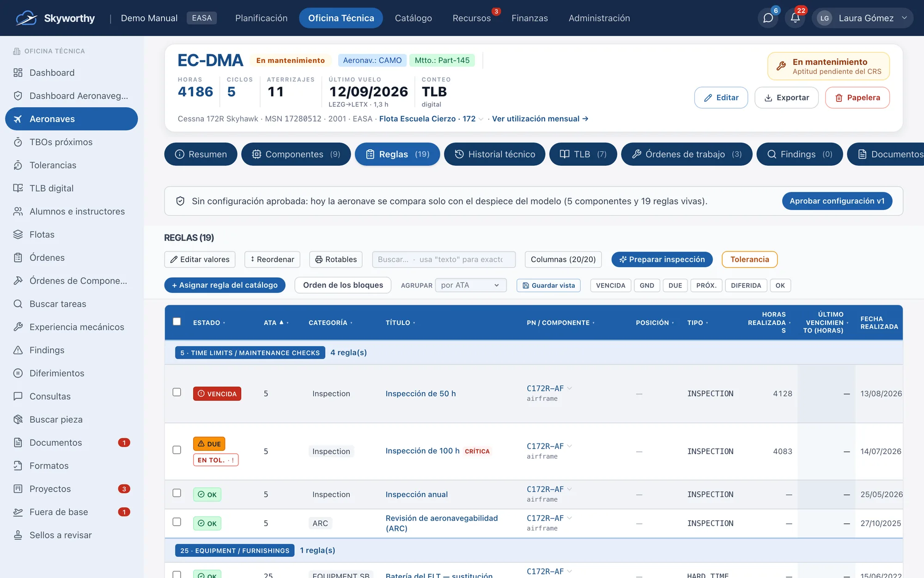Open the Agrupar por ATA dropdown
Image resolution: width=924 pixels, height=578 pixels.
pyautogui.click(x=470, y=285)
